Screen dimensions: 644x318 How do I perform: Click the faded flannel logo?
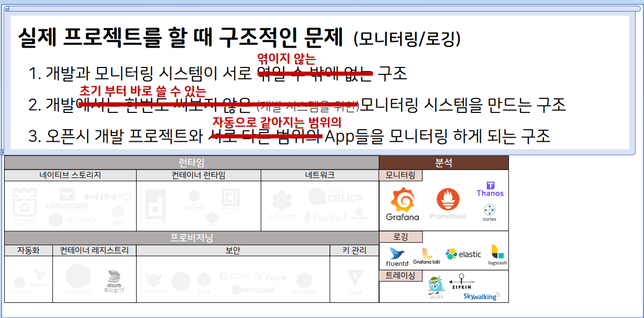point(325,217)
